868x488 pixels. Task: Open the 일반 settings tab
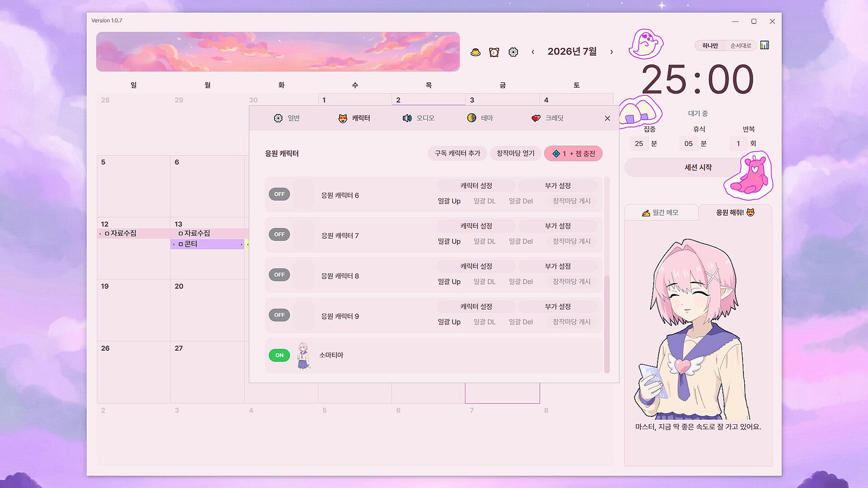287,118
